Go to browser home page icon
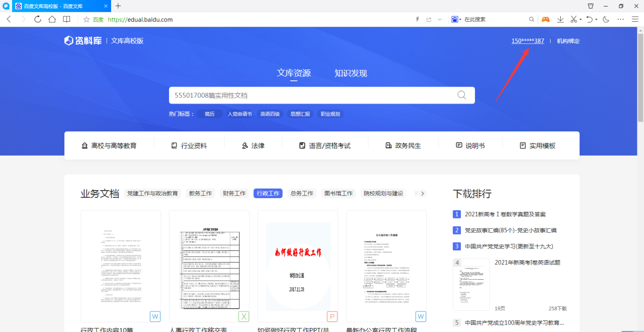Viewport: 644px width, 332px height. pos(52,19)
